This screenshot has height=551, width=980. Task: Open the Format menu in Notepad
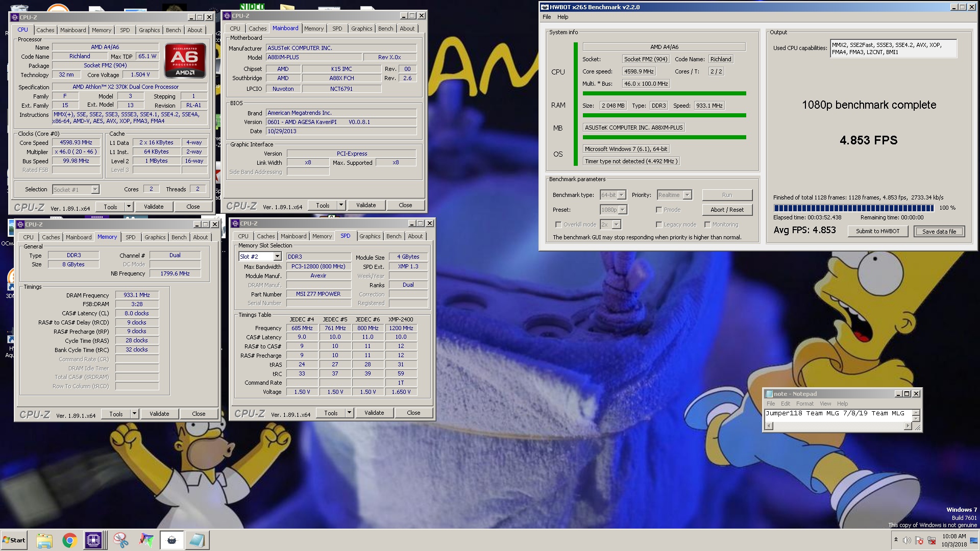(805, 404)
